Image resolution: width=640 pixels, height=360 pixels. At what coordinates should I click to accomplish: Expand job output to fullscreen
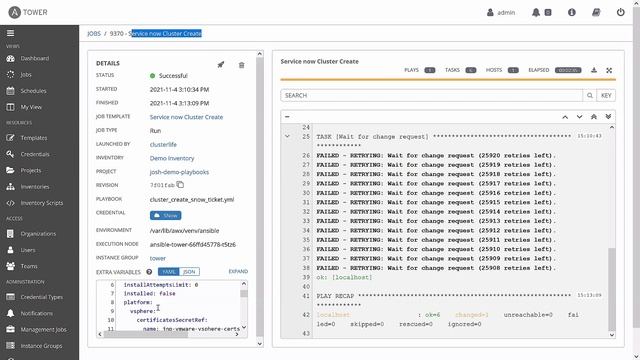click(609, 70)
